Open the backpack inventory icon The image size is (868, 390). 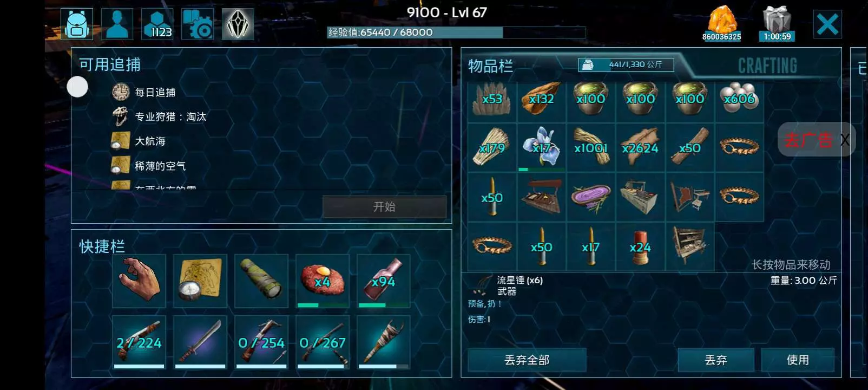[77, 24]
